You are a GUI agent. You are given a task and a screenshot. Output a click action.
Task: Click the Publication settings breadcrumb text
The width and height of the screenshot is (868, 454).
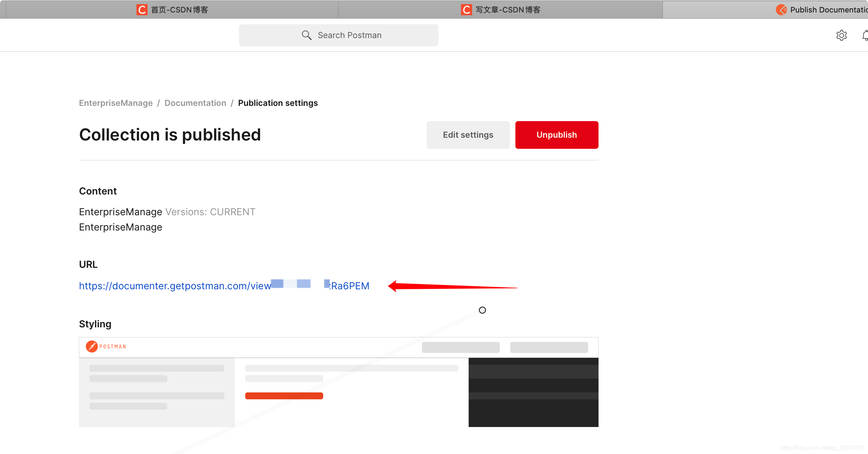[278, 103]
